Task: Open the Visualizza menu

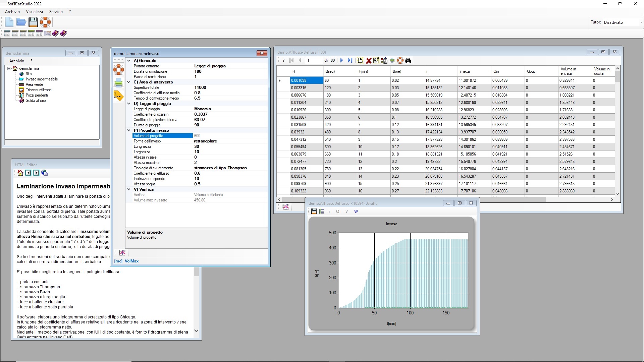Action: pyautogui.click(x=35, y=12)
